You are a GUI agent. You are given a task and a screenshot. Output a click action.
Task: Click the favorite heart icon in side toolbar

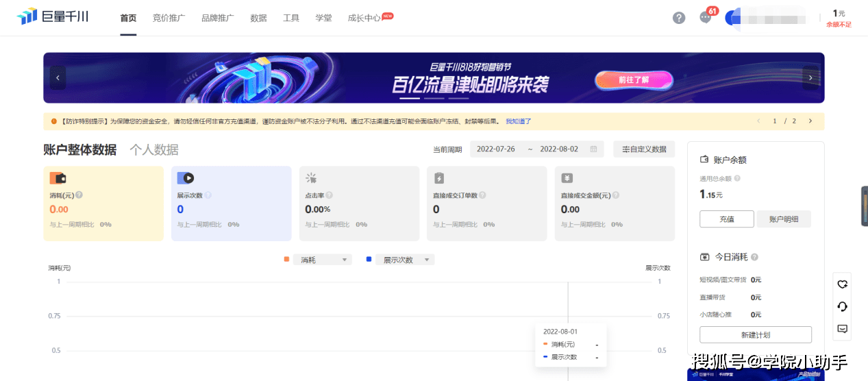point(843,284)
